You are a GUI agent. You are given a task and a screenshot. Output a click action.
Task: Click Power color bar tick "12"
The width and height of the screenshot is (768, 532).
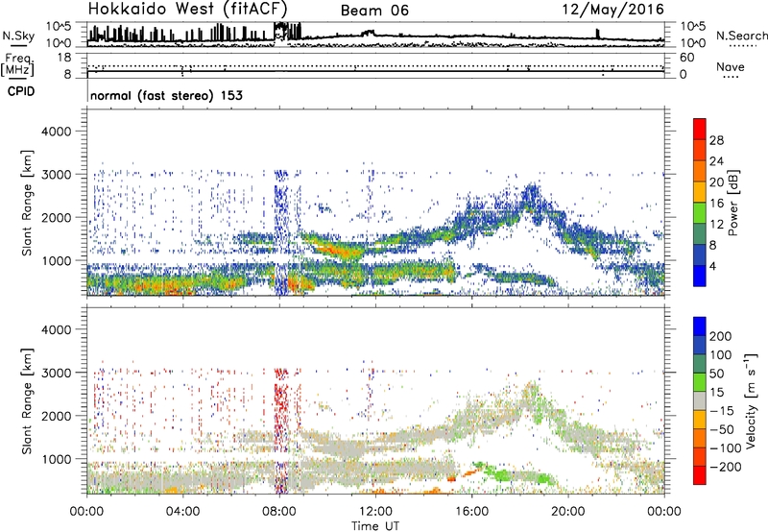pyautogui.click(x=716, y=224)
